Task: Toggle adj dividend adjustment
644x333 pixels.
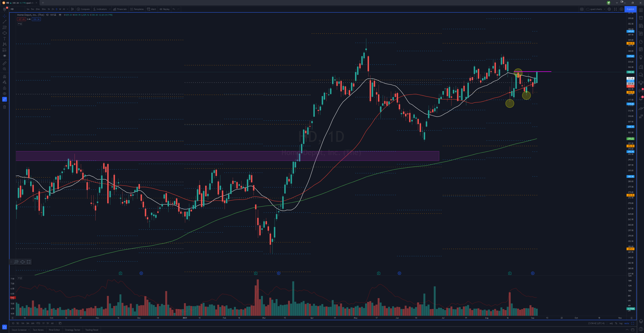Action: point(611,323)
